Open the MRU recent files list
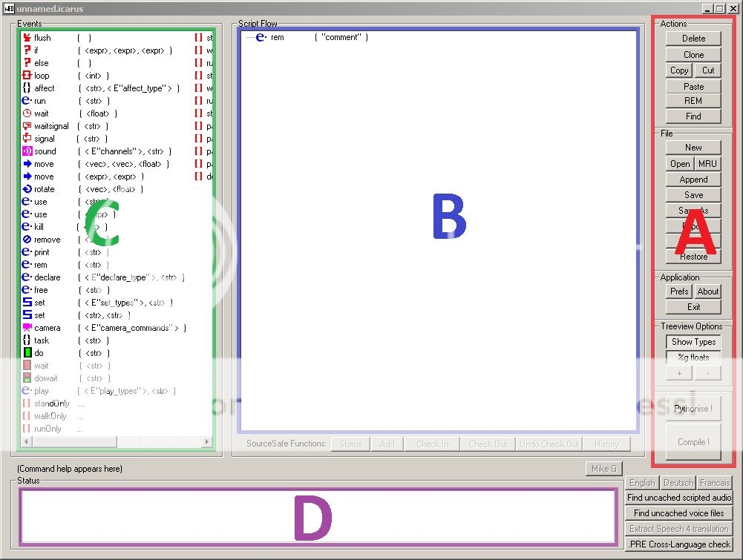 point(707,164)
